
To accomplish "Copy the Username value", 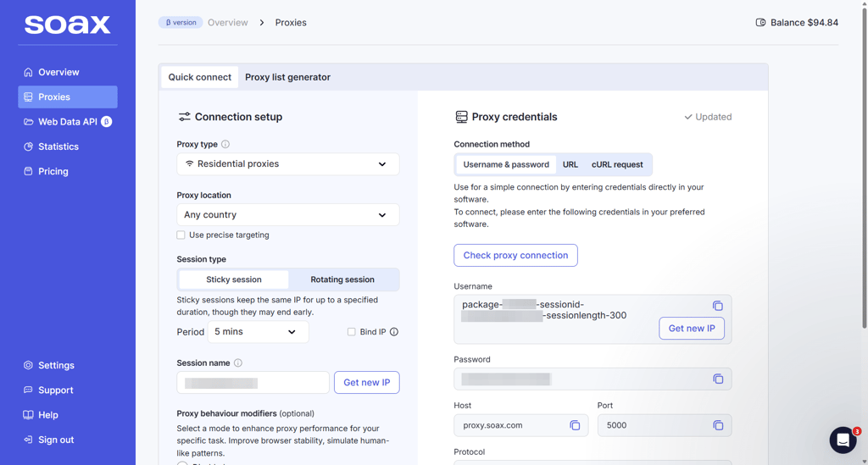I will [718, 306].
